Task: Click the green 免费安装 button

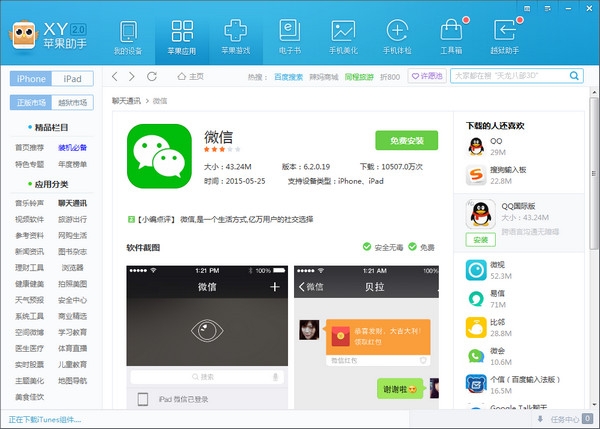Action: point(406,140)
